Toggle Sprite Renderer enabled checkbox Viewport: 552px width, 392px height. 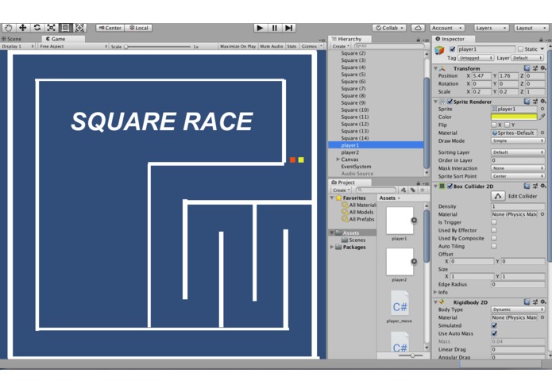(x=450, y=102)
